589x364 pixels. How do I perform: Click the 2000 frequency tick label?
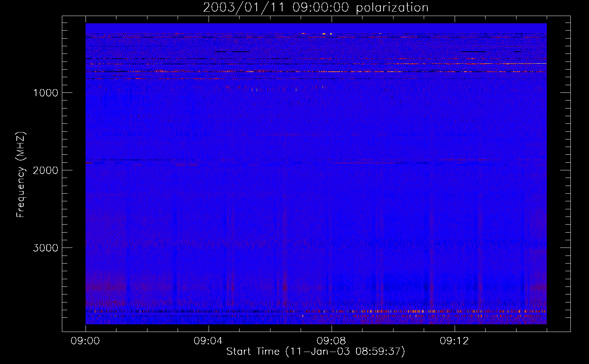(x=46, y=170)
